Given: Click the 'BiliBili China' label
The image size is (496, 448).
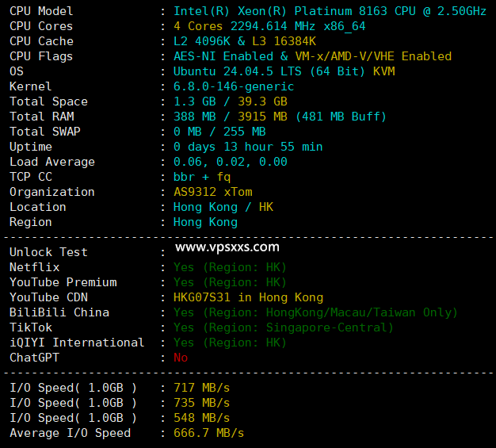Looking at the screenshot, I should (59, 313).
